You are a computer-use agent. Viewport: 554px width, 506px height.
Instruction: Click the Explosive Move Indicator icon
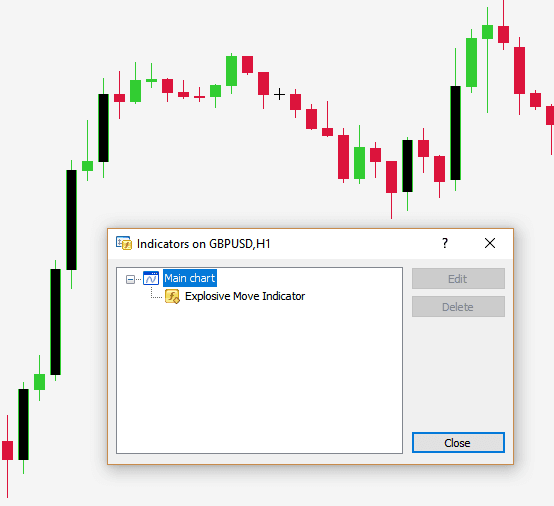[172, 296]
